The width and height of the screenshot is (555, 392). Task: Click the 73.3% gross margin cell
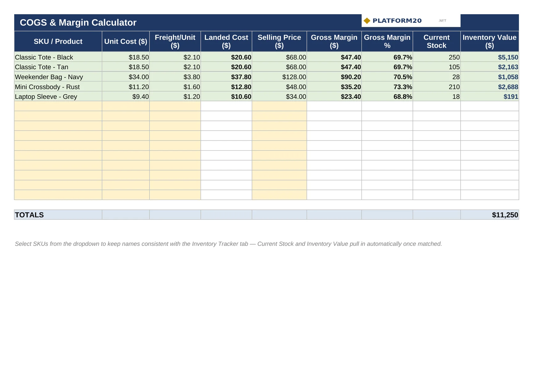387,87
